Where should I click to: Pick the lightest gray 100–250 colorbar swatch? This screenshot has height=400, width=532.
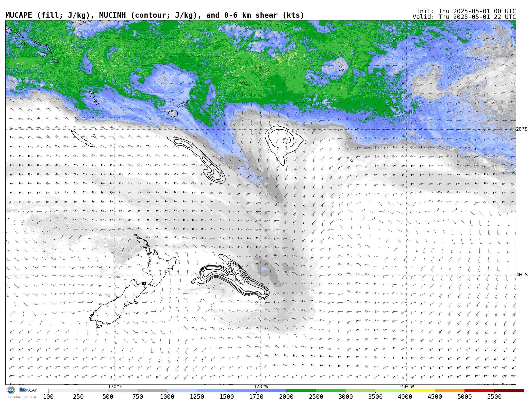tap(63, 391)
